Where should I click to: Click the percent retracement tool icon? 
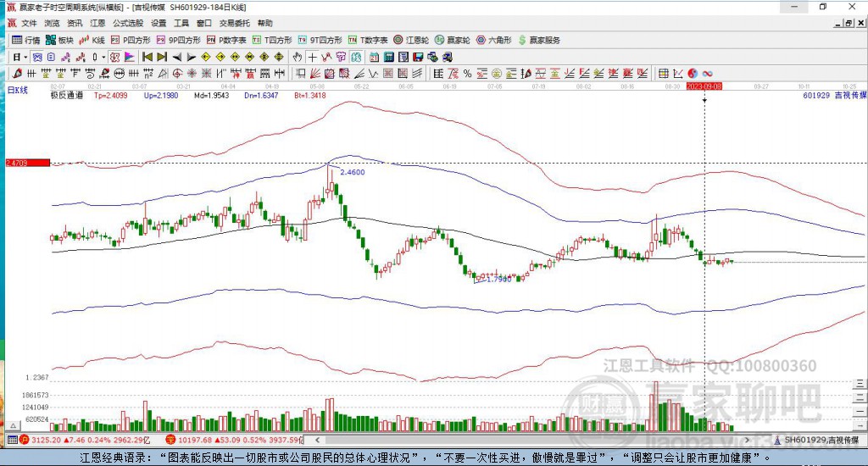click(468, 74)
